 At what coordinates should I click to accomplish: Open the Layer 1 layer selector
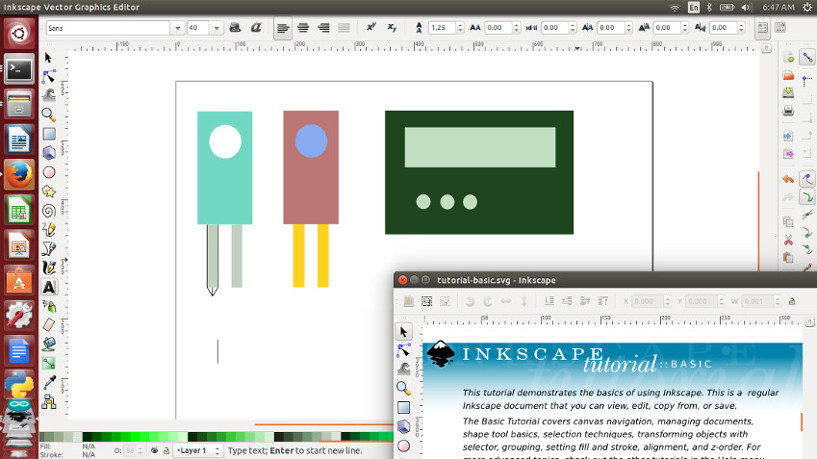coord(198,451)
